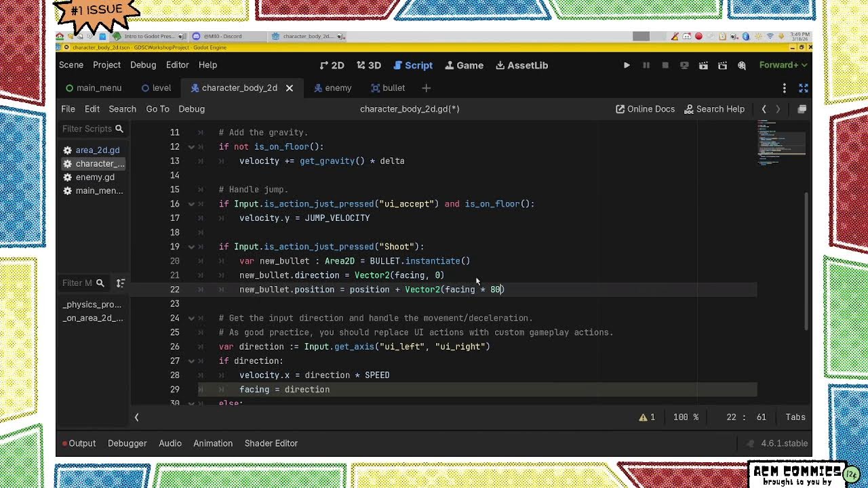Select enemy.gd in the script list
868x488 pixels.
pos(92,177)
